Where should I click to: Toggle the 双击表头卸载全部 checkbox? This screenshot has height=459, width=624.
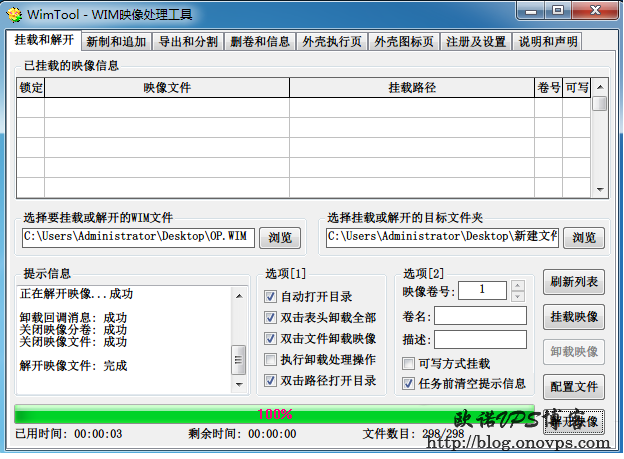[x=271, y=318]
